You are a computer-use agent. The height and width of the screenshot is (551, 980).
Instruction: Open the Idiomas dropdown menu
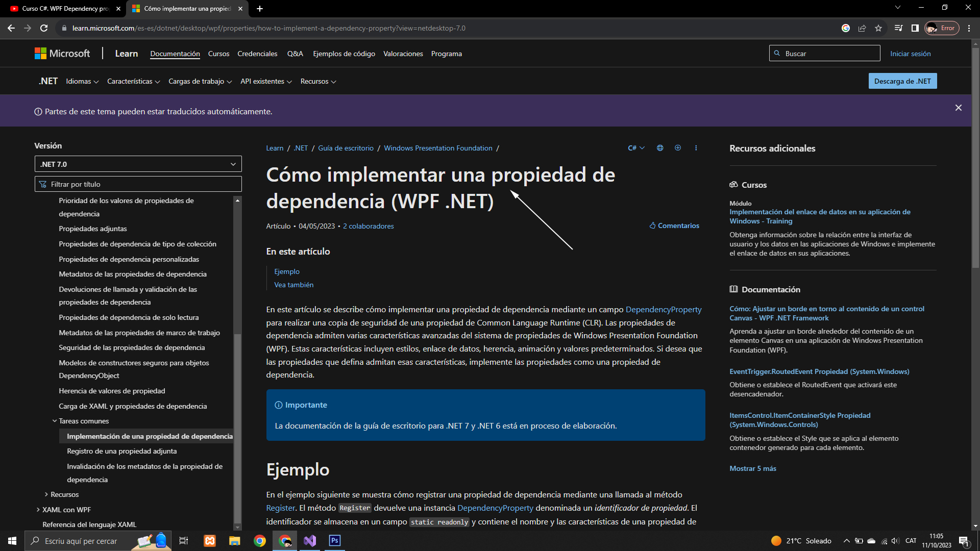(82, 82)
